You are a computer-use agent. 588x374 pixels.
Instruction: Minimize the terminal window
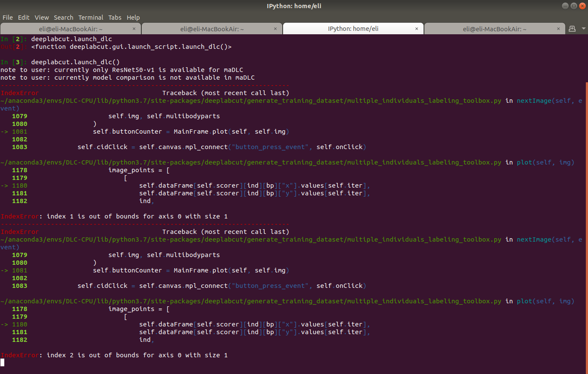565,6
